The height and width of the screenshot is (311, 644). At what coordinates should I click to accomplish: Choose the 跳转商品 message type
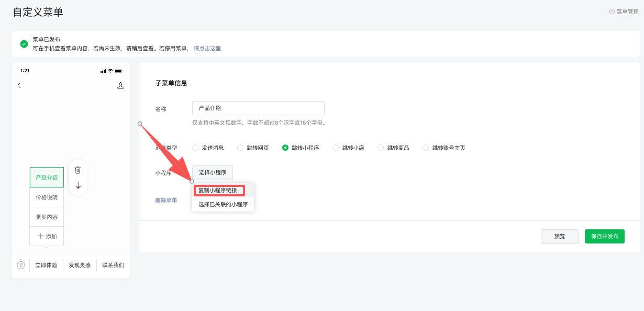381,148
